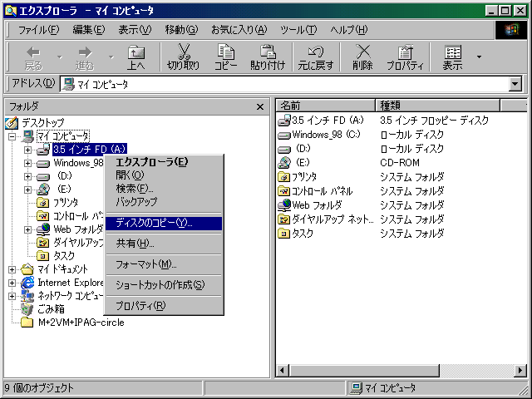Click the アドレス input field

284,84
